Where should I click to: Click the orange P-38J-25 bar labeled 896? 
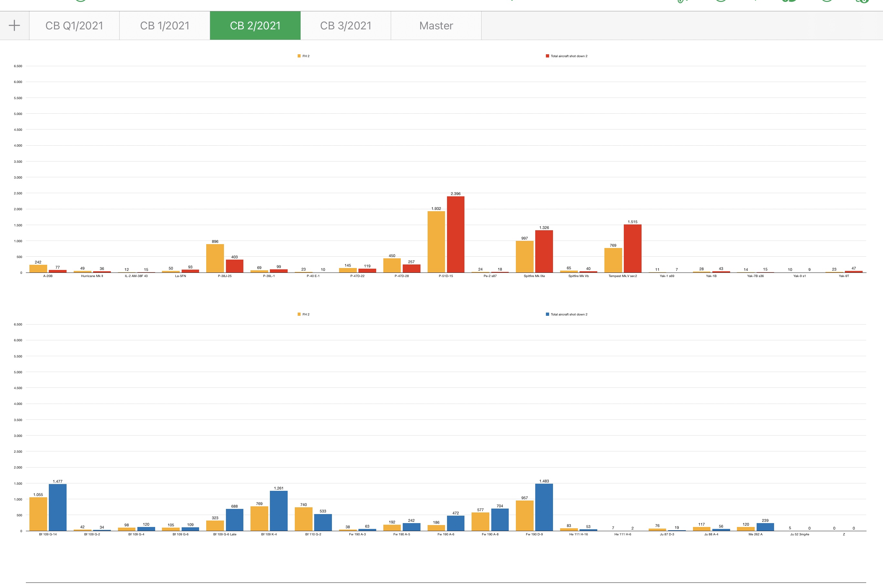(x=215, y=258)
